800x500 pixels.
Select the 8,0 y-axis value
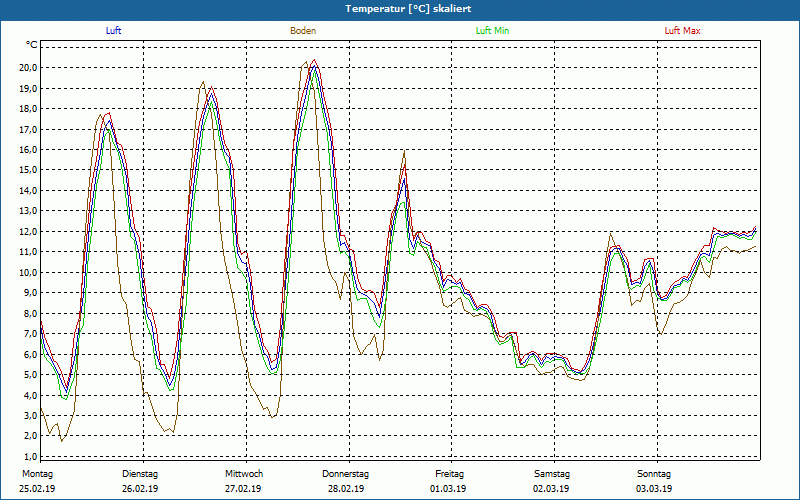pyautogui.click(x=31, y=313)
